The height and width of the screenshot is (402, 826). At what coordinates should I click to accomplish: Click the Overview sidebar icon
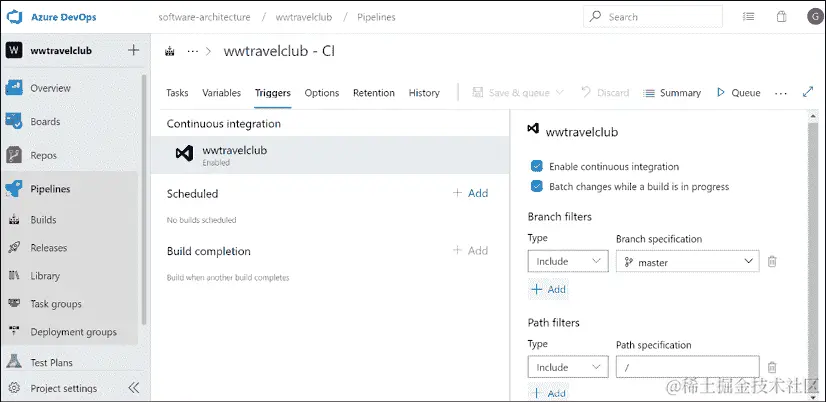click(14, 88)
